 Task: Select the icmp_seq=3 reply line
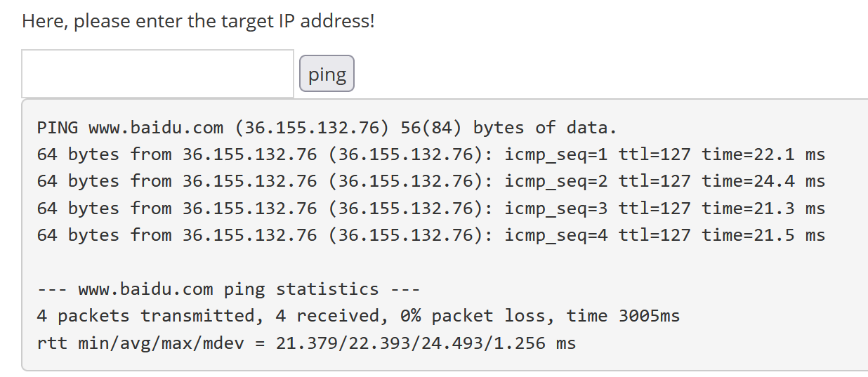point(430,209)
